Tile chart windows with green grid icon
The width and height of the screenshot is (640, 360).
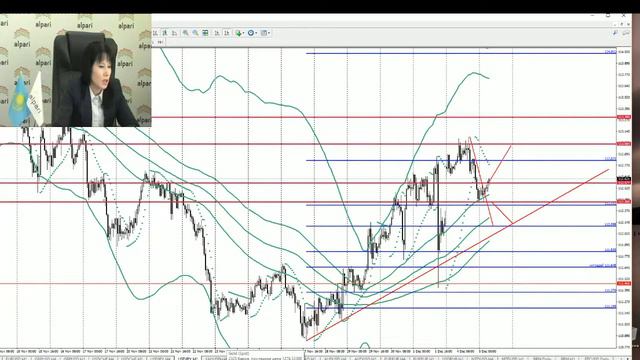click(205, 33)
